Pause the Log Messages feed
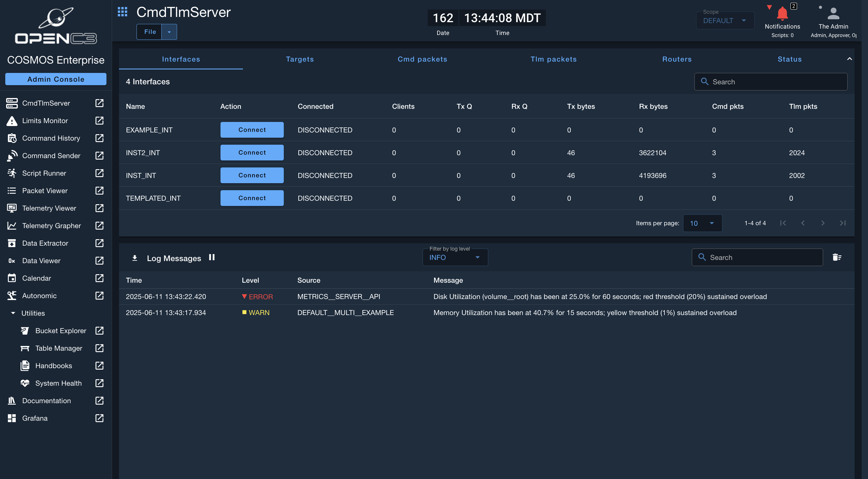868x479 pixels. (x=212, y=258)
